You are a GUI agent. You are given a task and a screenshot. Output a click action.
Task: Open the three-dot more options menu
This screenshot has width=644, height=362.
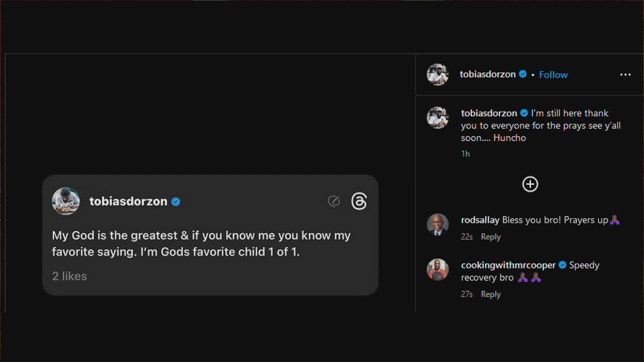click(625, 75)
